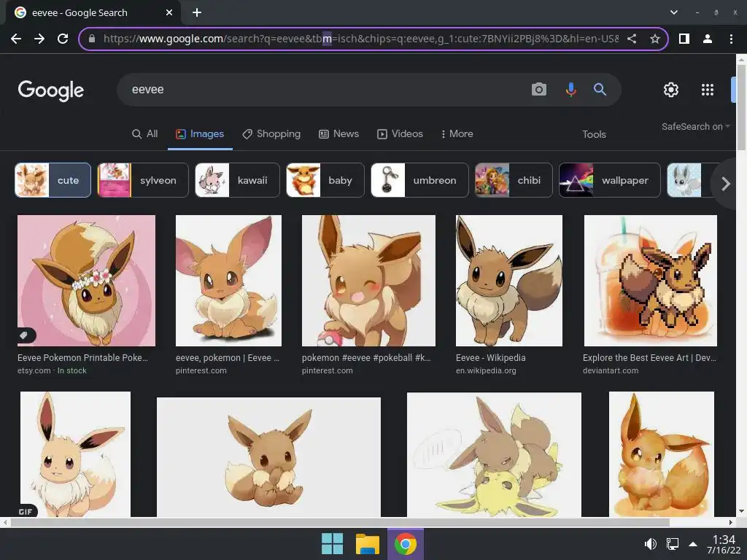This screenshot has height=560, width=747.
Task: Open the volume control in tray
Action: [x=650, y=544]
